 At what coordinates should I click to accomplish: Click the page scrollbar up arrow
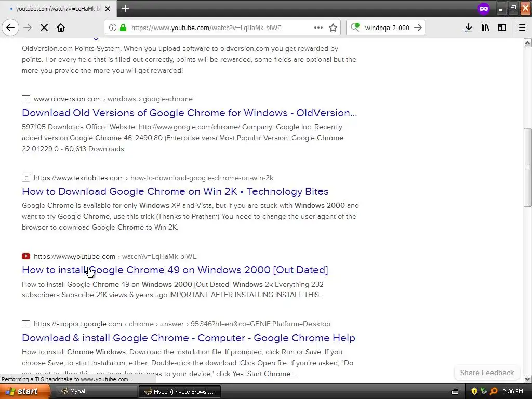pyautogui.click(x=527, y=43)
